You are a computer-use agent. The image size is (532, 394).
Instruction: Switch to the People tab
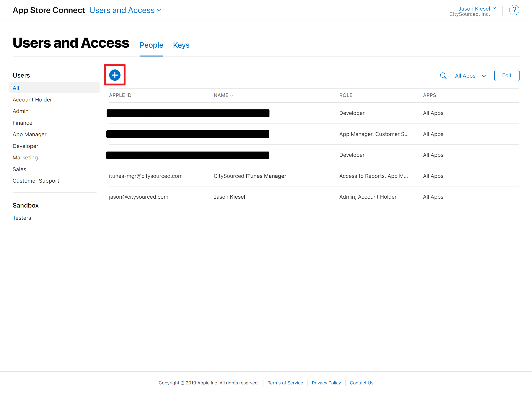(151, 45)
